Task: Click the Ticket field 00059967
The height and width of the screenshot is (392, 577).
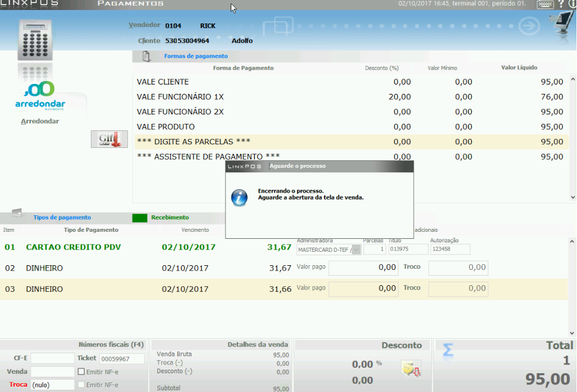Action: 122,359
